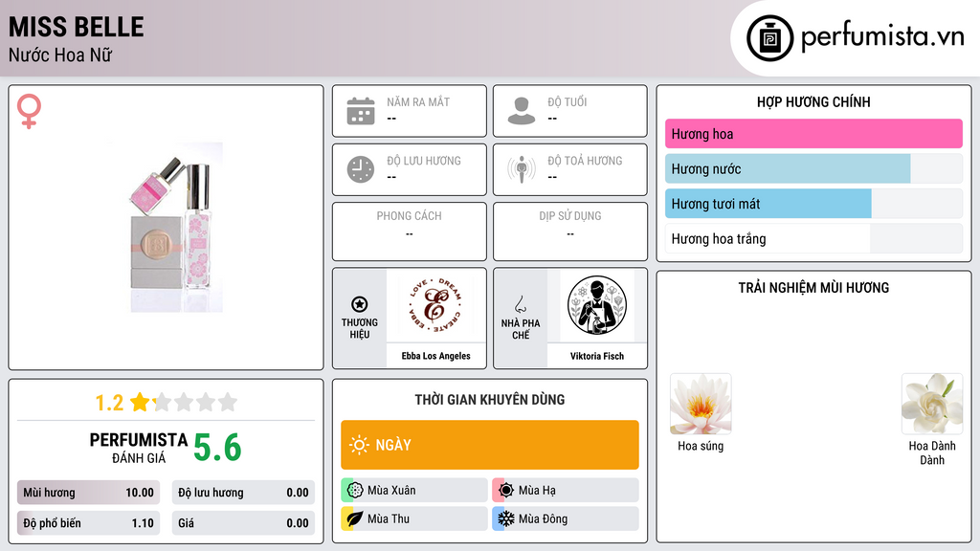Click the Năm ra mắt label
The width and height of the screenshot is (980, 551).
coord(418,101)
